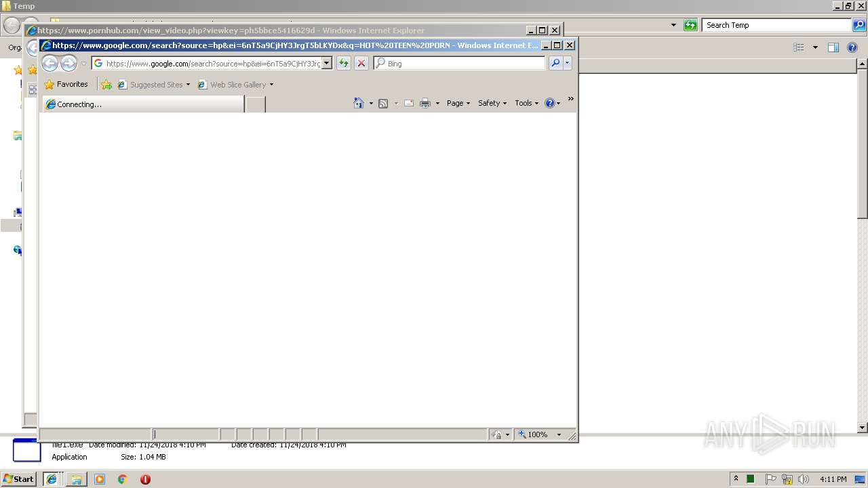Toggle the Explorer preview pane icon
868x488 pixels.
click(x=833, y=47)
